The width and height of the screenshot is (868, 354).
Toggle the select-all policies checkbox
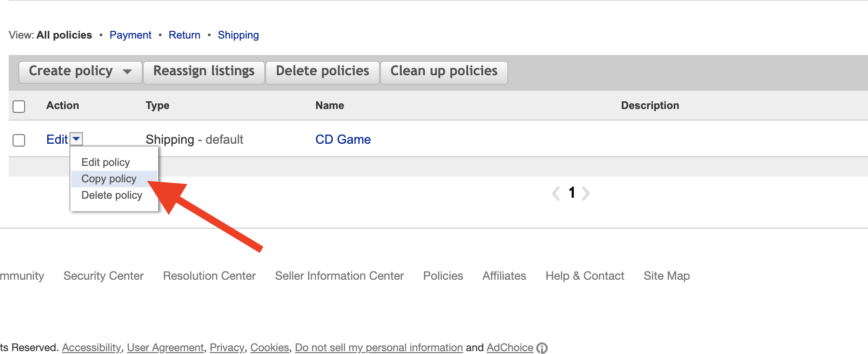19,106
